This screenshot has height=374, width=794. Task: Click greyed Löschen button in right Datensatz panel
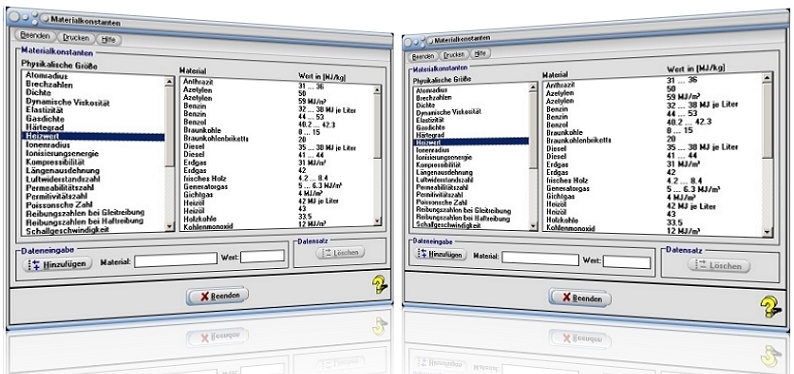pyautogui.click(x=719, y=265)
